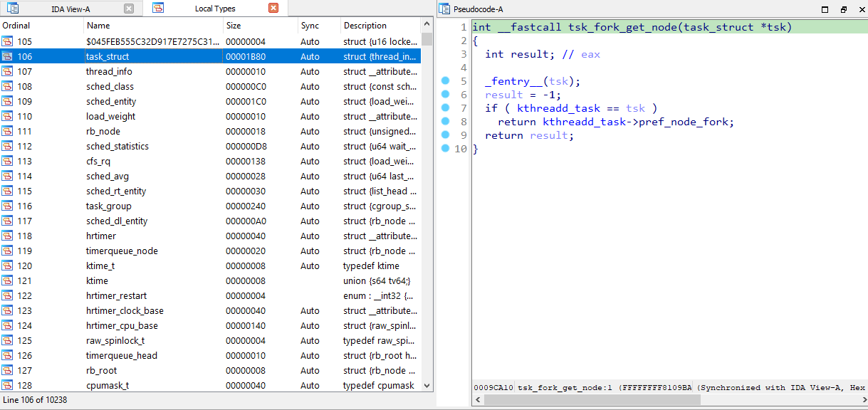This screenshot has width=868, height=410.
Task: Switch to the Local Types tab
Action: point(215,9)
